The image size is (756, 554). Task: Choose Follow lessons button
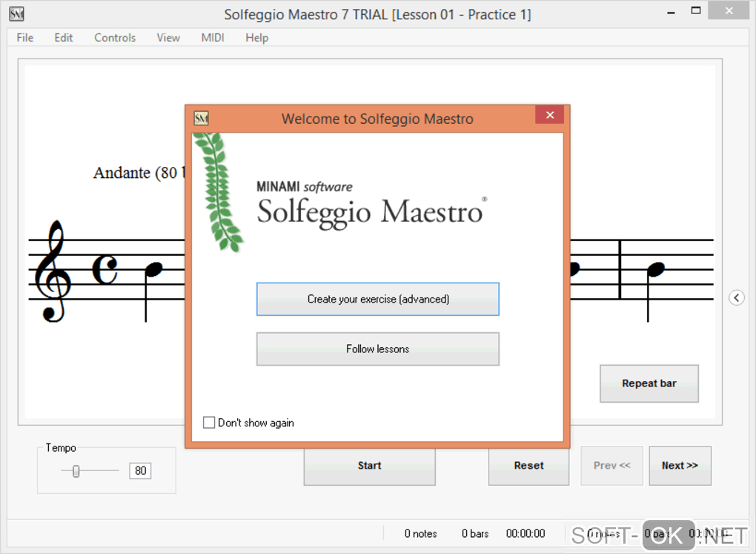click(377, 349)
